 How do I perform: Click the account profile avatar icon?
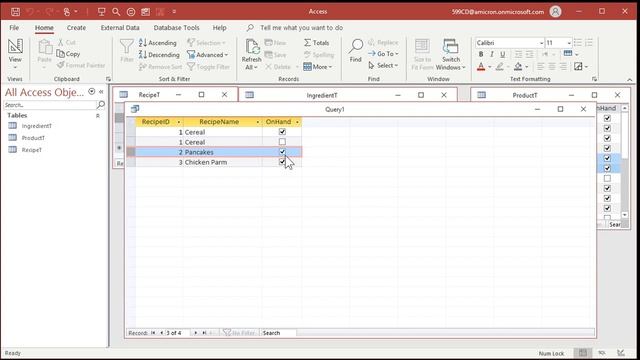555,11
